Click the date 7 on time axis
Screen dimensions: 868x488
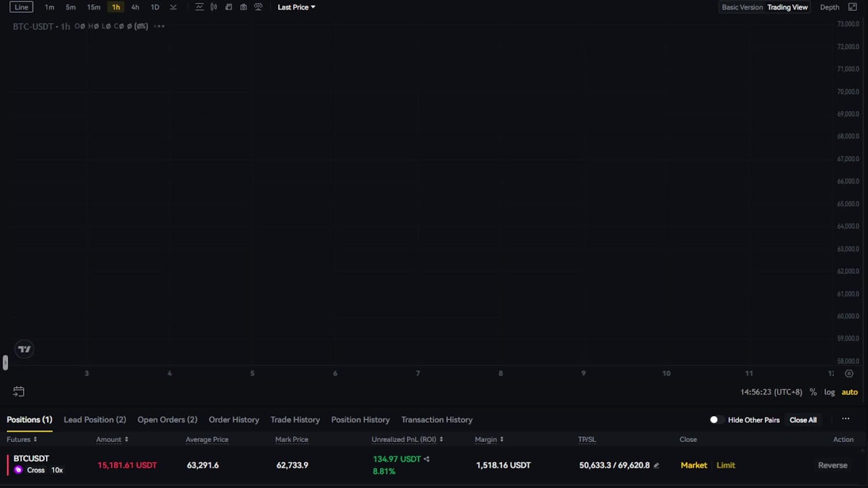[x=418, y=373]
